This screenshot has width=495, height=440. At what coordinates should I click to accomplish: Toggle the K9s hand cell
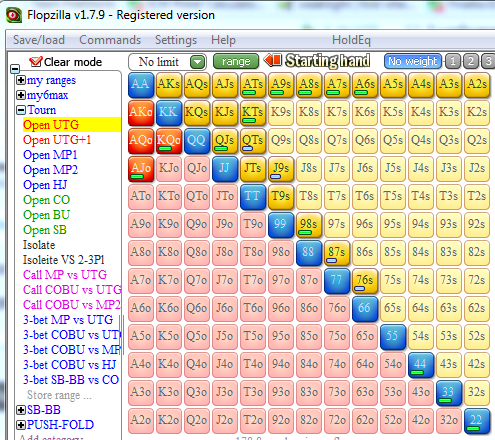tap(281, 113)
